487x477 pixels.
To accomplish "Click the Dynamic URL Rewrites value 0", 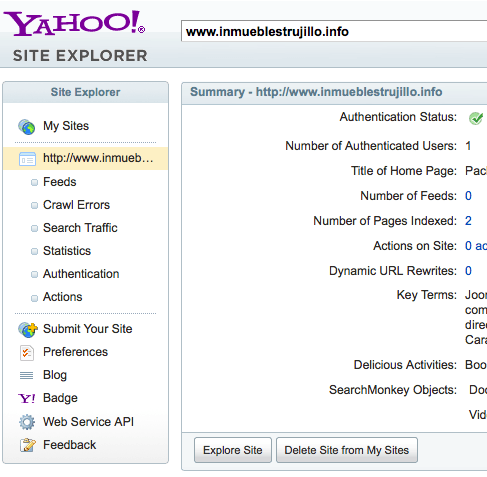I will click(x=468, y=271).
